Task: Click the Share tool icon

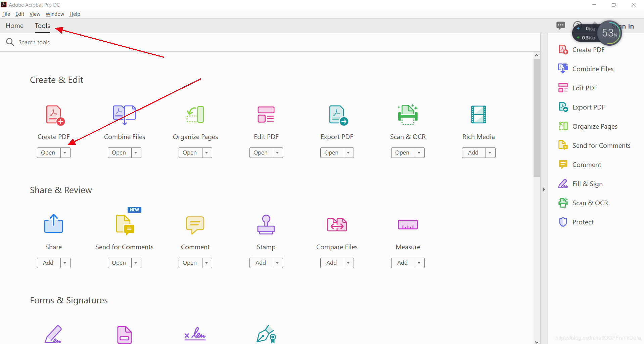Action: coord(53,224)
